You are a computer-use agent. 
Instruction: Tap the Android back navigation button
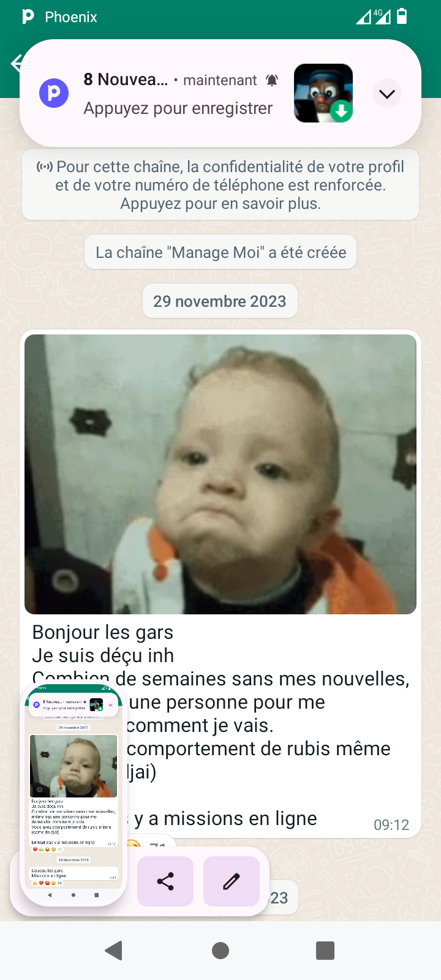click(x=114, y=951)
